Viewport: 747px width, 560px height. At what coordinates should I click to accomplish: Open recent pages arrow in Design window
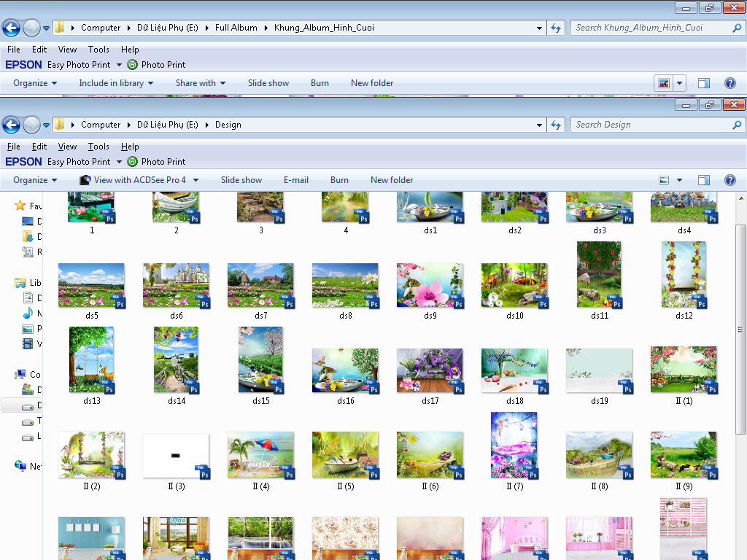(x=46, y=125)
